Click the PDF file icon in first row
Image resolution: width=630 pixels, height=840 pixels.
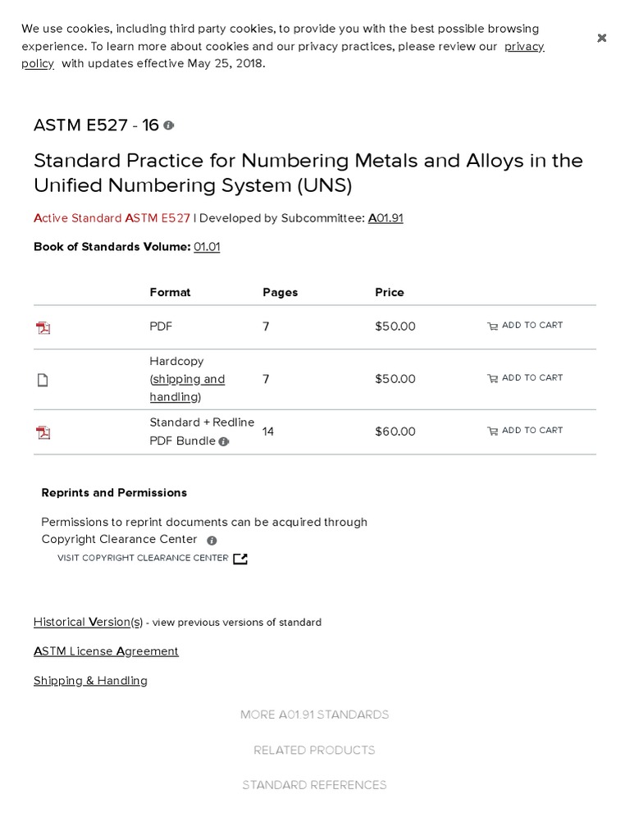pyautogui.click(x=43, y=327)
